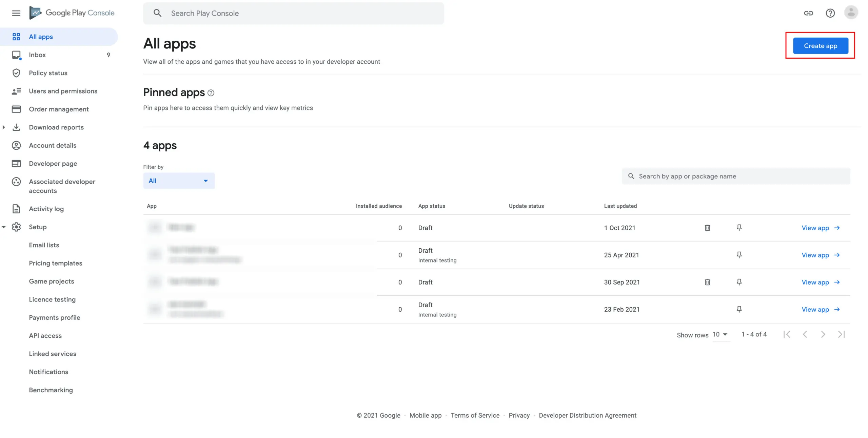
Task: Click the Order management card icon
Action: point(16,109)
